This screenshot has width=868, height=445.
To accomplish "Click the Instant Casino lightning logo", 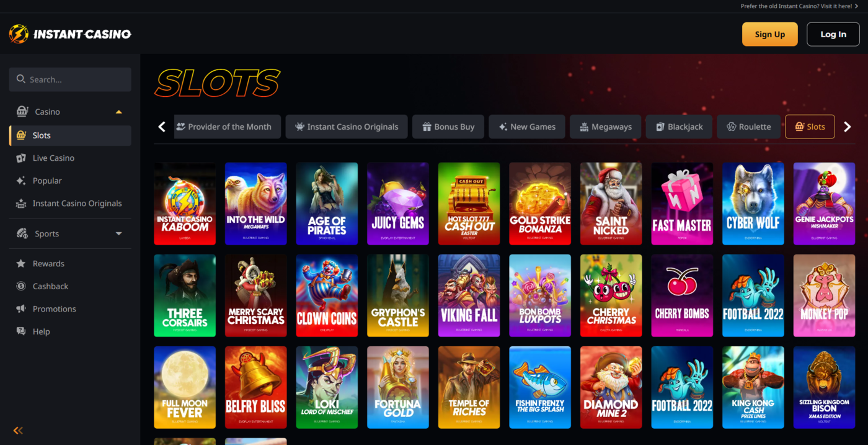I will 19,34.
